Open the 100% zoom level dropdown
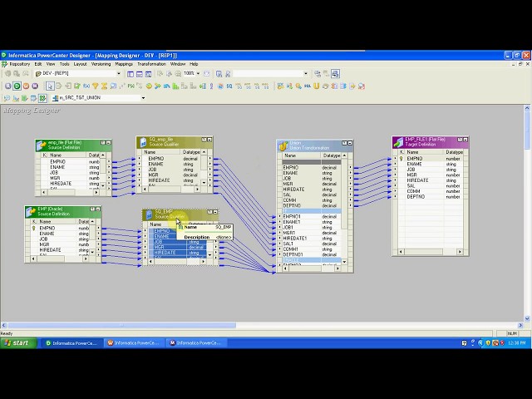532x399 pixels. [198, 73]
